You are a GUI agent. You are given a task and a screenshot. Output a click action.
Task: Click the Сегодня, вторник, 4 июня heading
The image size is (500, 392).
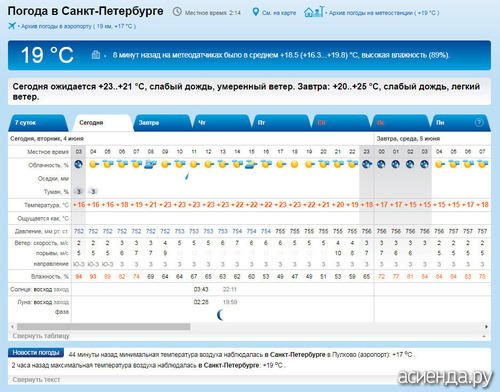click(47, 138)
